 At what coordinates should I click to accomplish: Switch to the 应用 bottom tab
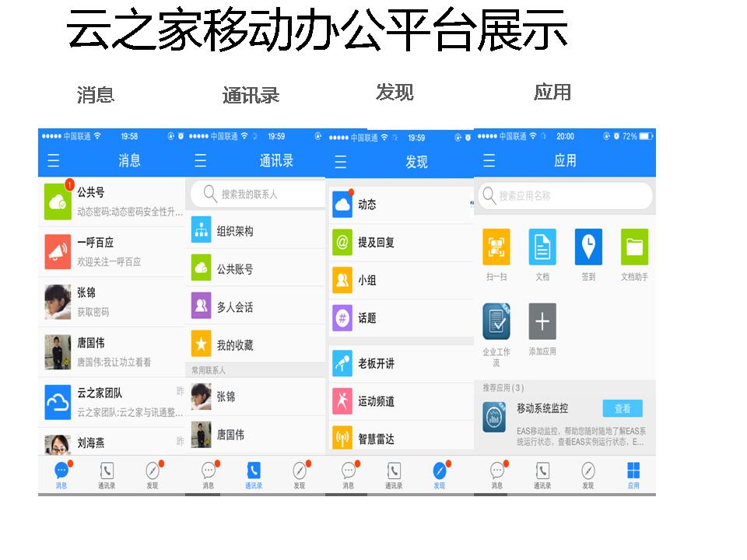pyautogui.click(x=633, y=474)
